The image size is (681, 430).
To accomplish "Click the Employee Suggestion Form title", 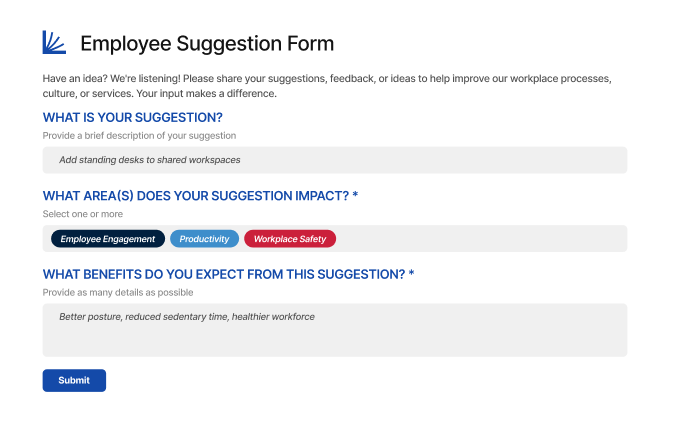I will 207,43.
